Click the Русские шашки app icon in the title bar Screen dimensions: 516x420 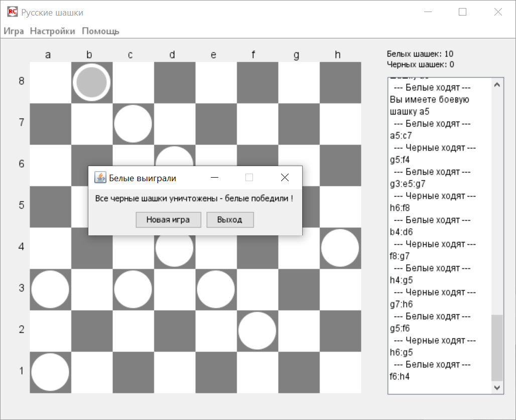(13, 12)
